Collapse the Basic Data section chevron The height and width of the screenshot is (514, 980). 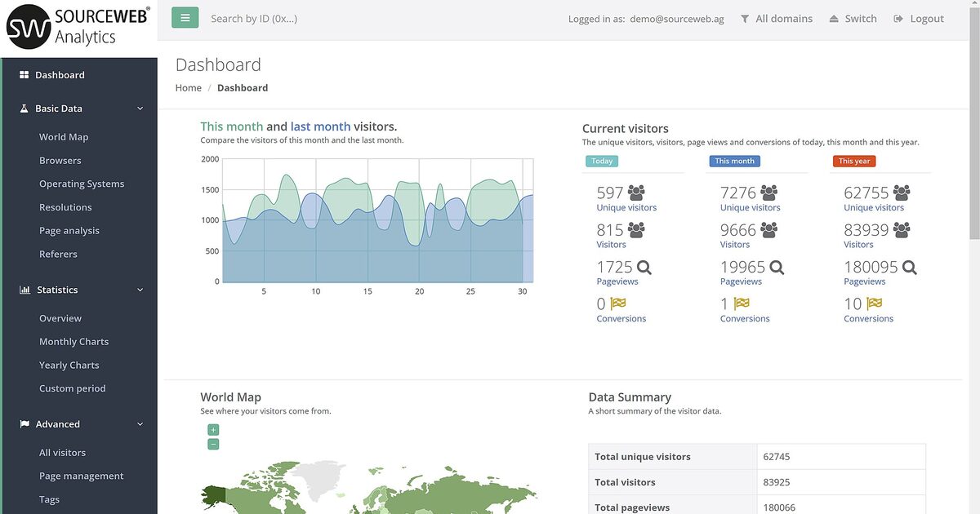(x=140, y=109)
